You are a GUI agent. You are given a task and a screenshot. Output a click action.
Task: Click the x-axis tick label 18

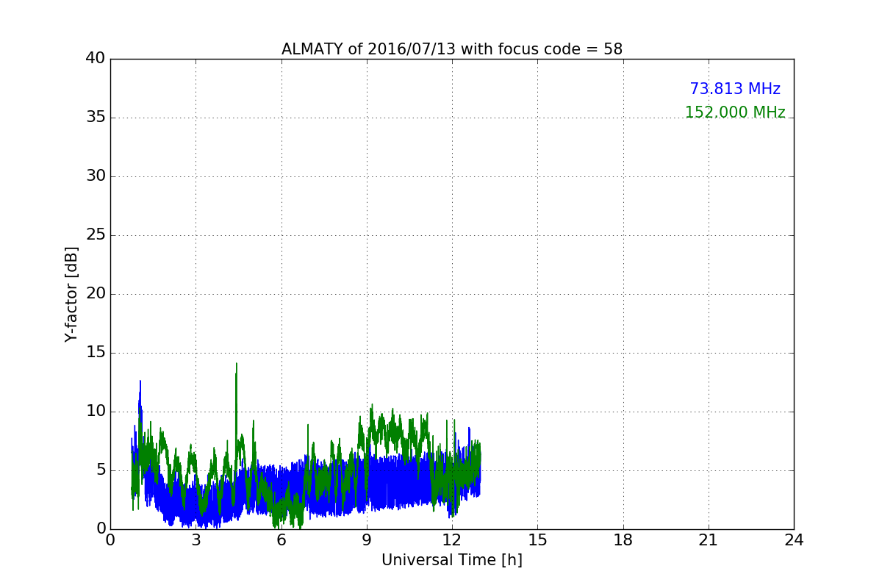pyautogui.click(x=623, y=539)
